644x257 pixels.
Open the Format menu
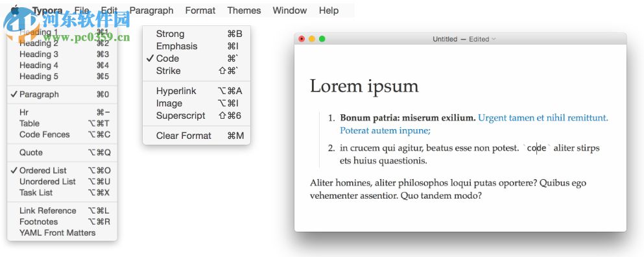(200, 10)
